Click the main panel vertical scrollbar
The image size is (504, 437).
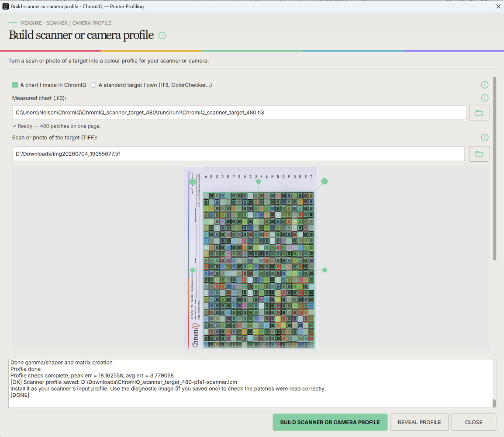494,168
